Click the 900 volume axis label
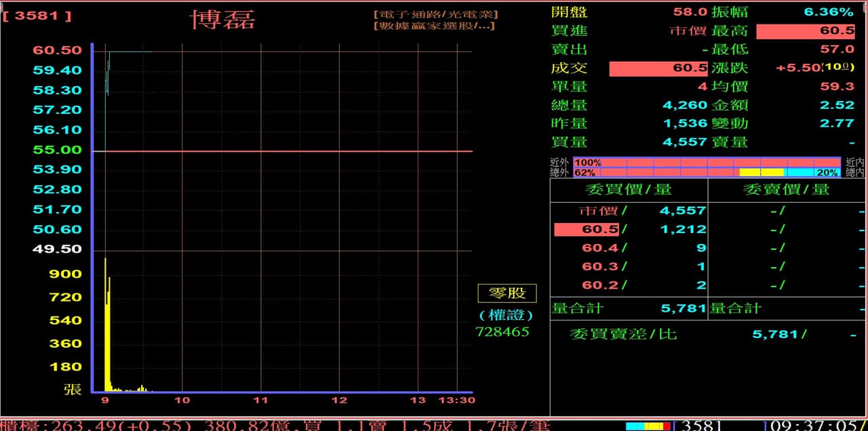Viewport: 868px width, 431px height. coord(66,274)
